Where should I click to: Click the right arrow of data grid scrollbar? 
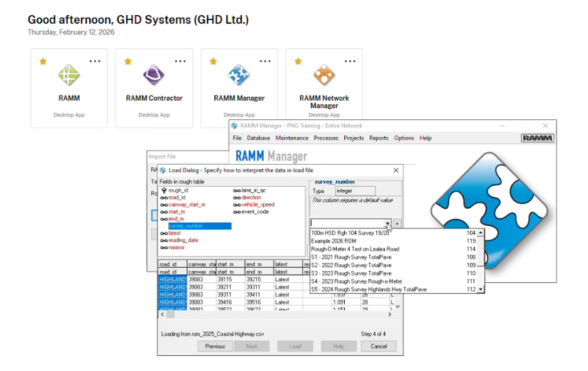point(389,314)
